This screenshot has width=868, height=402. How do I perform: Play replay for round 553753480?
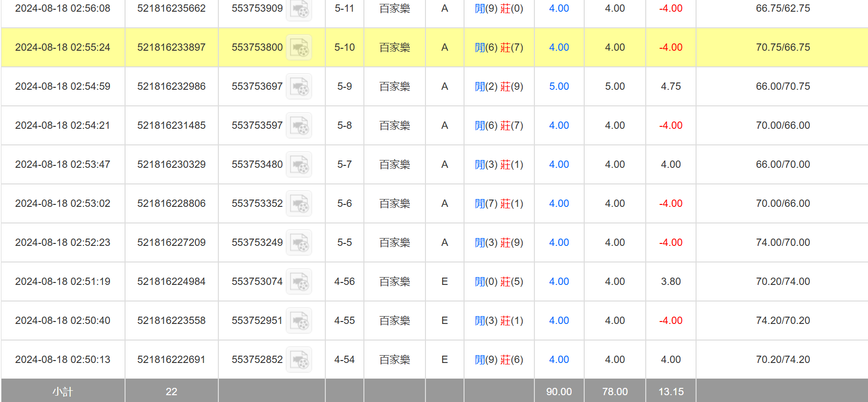299,165
